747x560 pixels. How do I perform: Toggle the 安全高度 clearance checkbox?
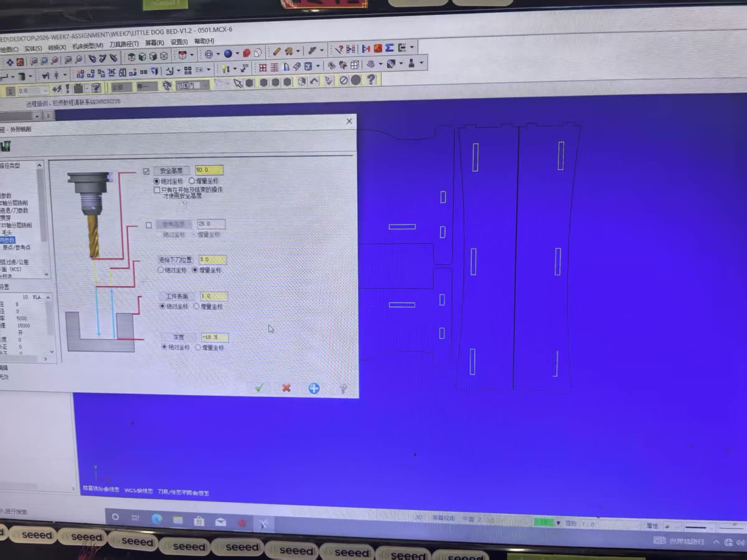click(146, 170)
